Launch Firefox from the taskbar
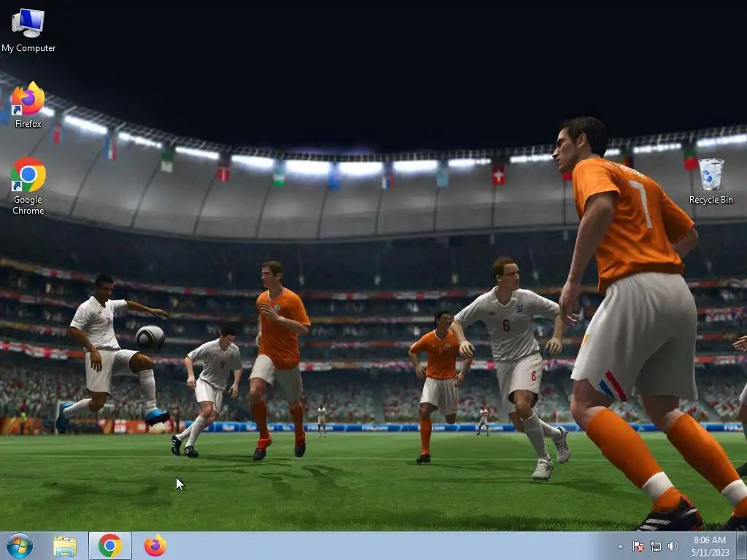The image size is (747, 560). coord(155,545)
